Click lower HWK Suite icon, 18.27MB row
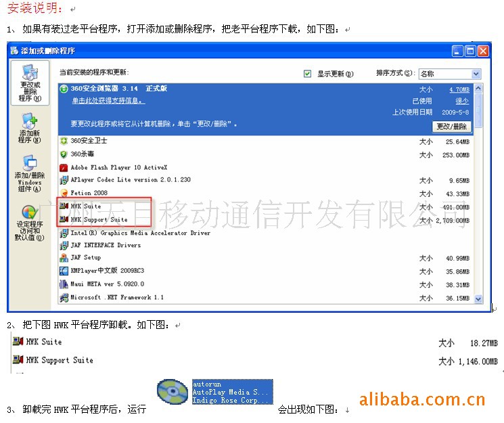 [x=18, y=342]
